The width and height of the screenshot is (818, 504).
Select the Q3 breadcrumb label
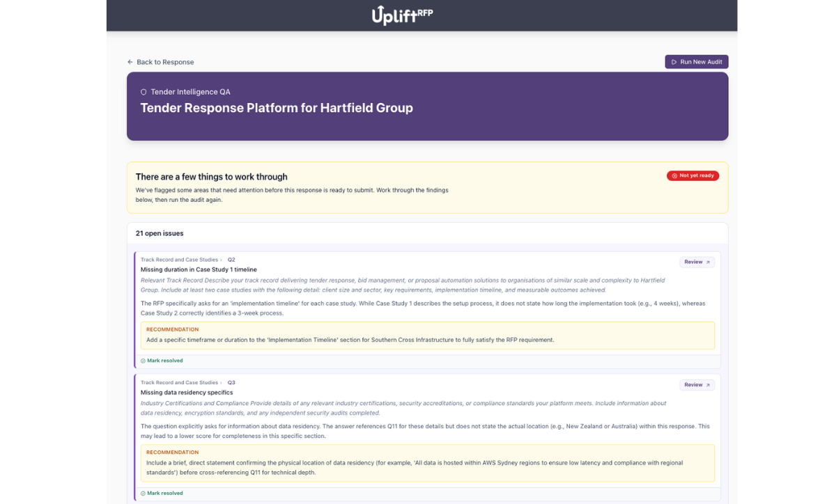(231, 382)
